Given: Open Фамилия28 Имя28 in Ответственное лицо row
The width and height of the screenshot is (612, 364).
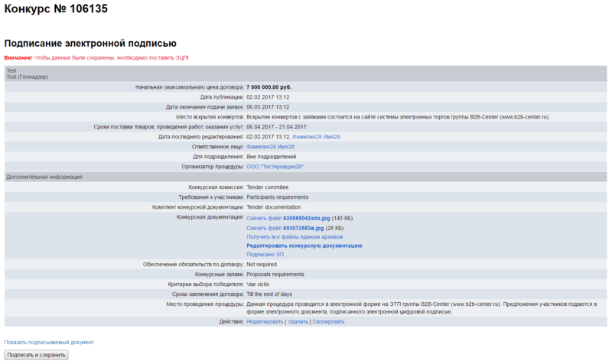Looking at the screenshot, I should (270, 146).
